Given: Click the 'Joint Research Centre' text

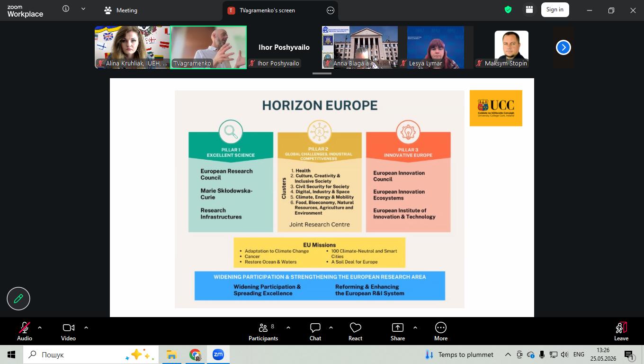Looking at the screenshot, I should tap(320, 225).
